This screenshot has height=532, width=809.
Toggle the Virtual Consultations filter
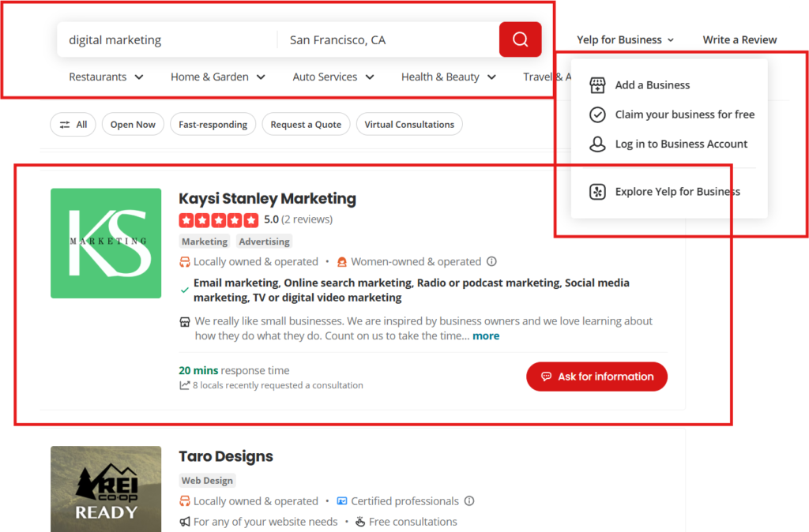point(408,125)
